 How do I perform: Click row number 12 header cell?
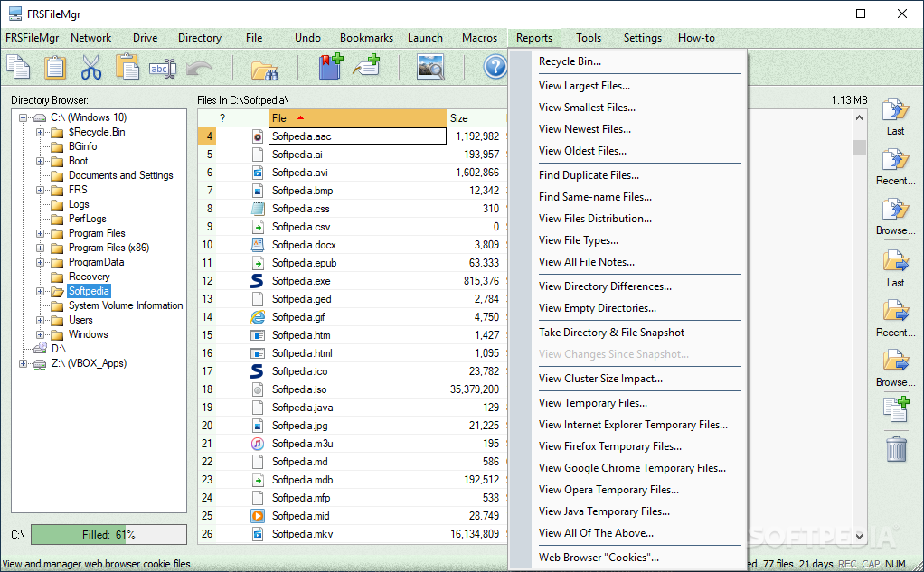coord(207,281)
